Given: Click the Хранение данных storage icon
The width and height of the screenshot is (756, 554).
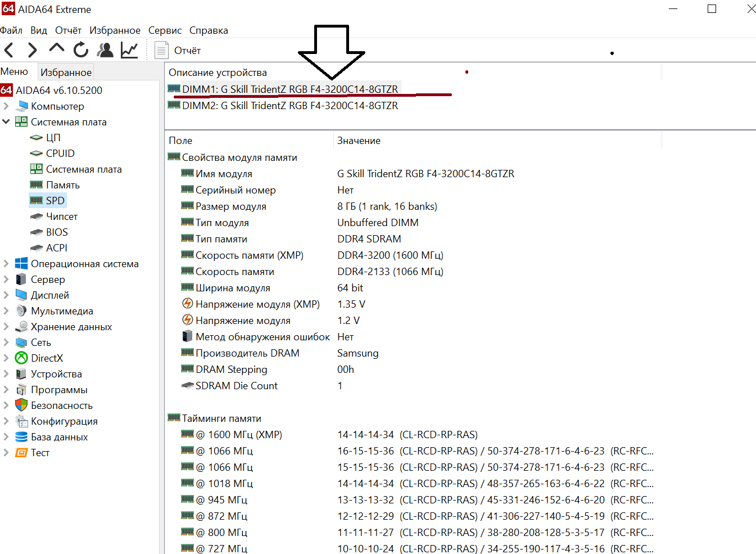Looking at the screenshot, I should [21, 326].
